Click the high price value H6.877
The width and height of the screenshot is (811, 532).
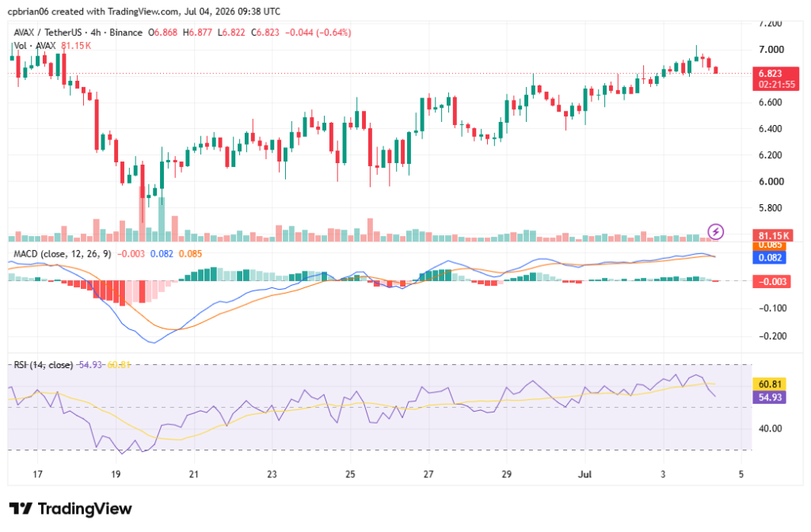coord(197,32)
